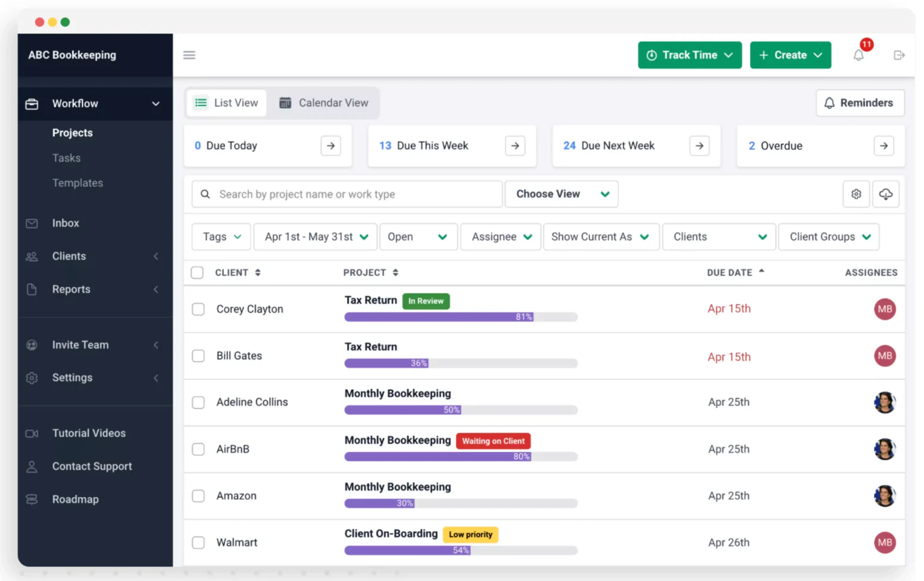Viewport: 924px width, 581px height.
Task: Select Templates in the sidebar
Action: 77,183
